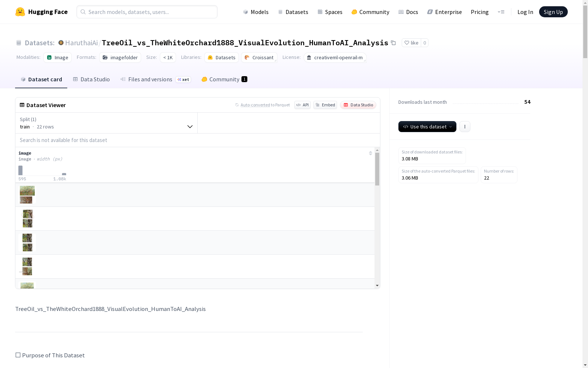This screenshot has width=588, height=368.
Task: Open the HaruthaiAi profile avatar
Action: [61, 43]
